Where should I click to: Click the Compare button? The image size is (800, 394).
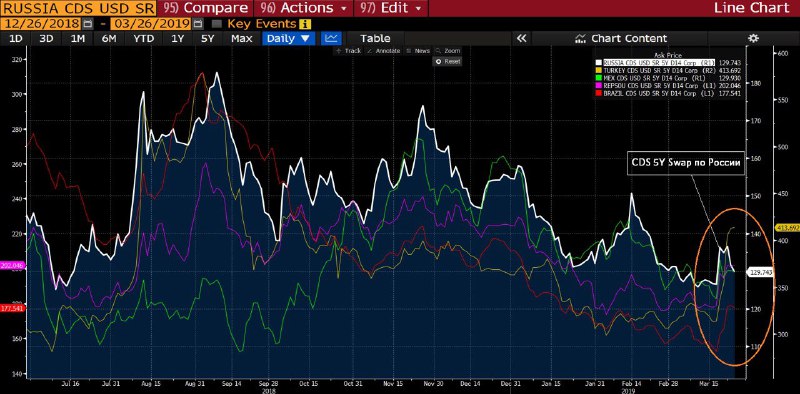205,8
